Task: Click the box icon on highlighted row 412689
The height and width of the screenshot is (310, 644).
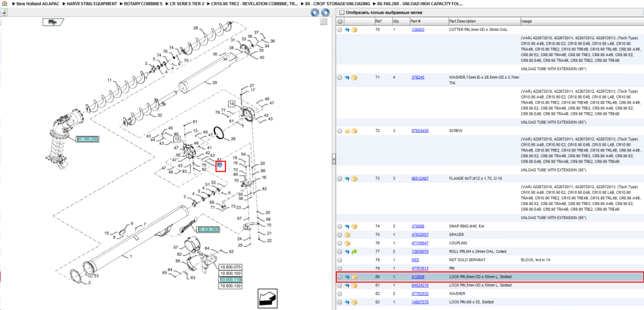Action: [354, 277]
